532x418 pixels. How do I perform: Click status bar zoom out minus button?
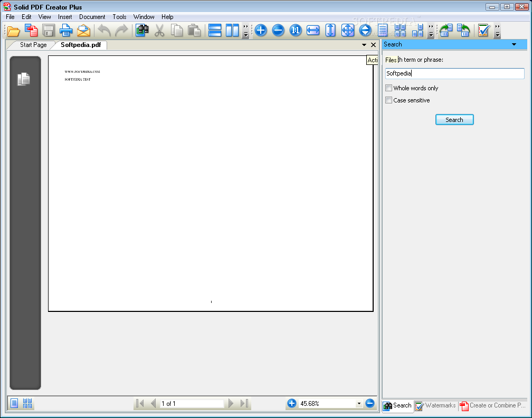(x=370, y=403)
